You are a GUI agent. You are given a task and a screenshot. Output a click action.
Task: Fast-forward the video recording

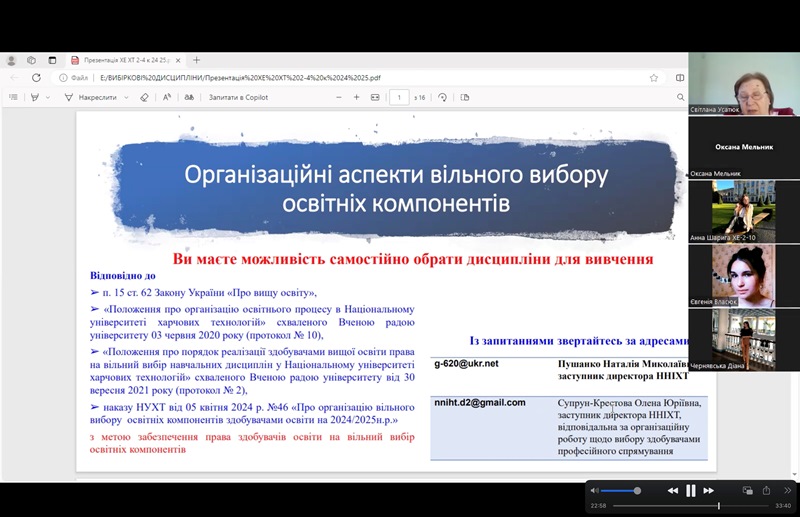coord(709,490)
